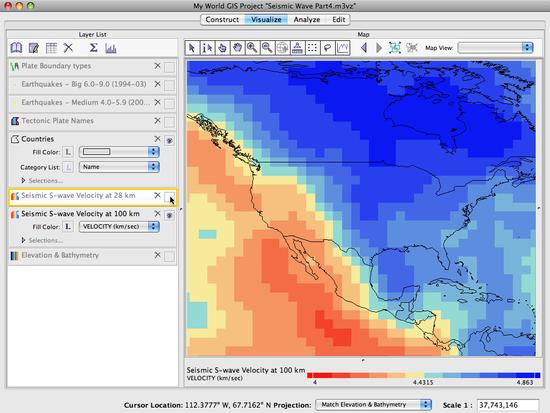Open the Projection dropdown menu

click(x=374, y=405)
